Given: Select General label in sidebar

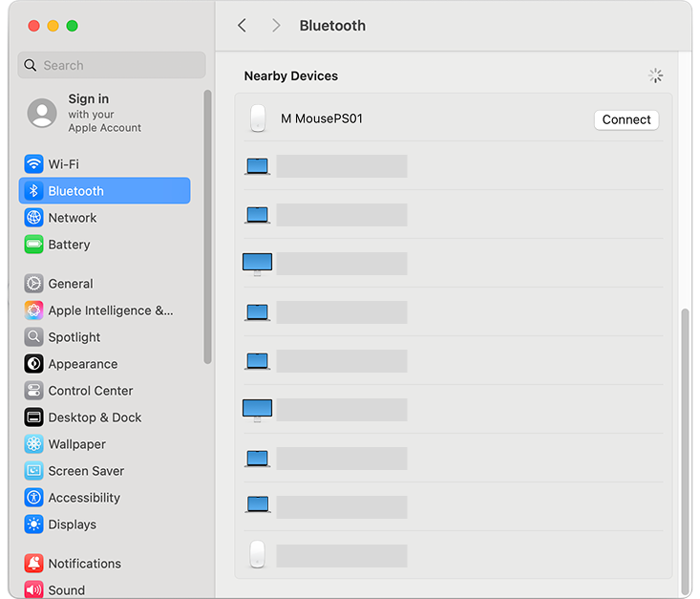Looking at the screenshot, I should click(71, 283).
